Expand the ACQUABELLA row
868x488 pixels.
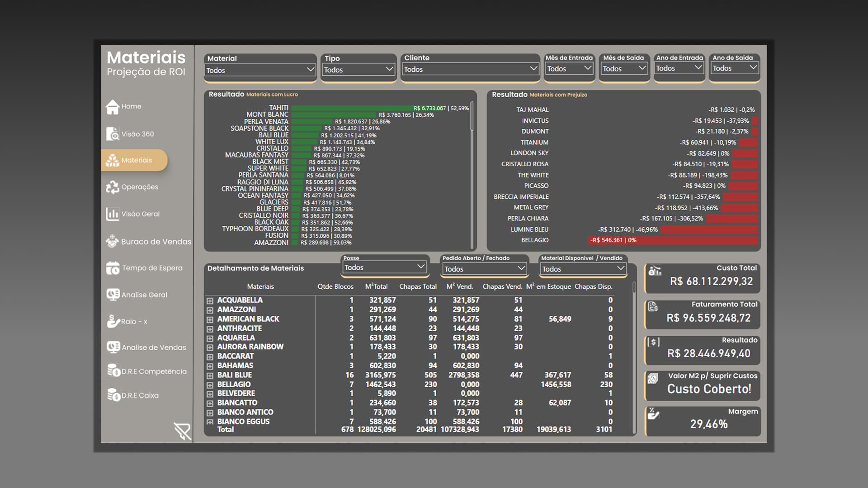[210, 301]
